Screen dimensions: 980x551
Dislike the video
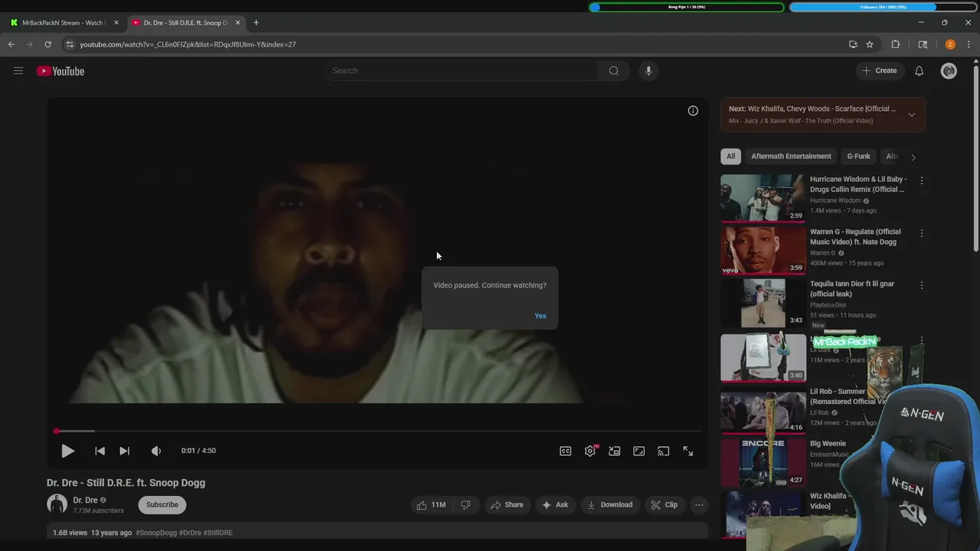pyautogui.click(x=465, y=505)
